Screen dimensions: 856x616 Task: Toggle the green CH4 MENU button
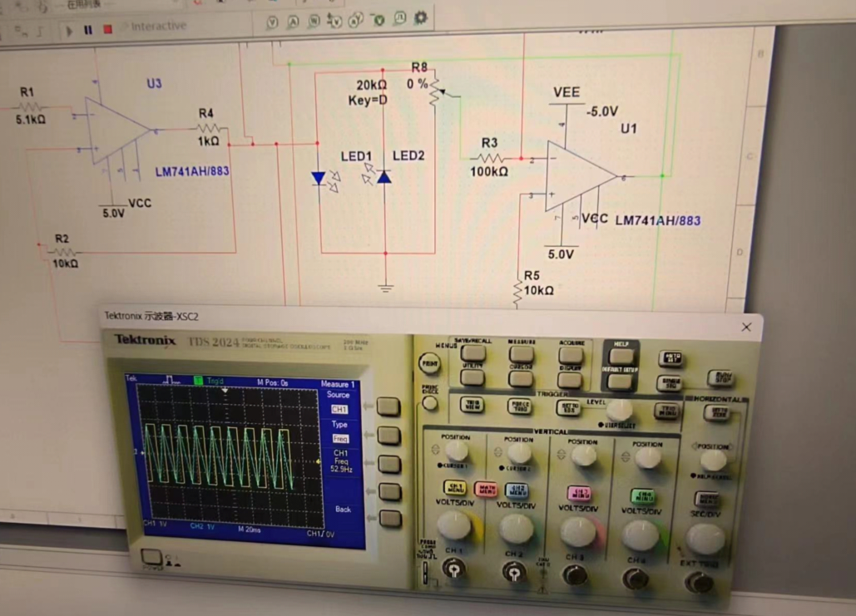tap(643, 496)
